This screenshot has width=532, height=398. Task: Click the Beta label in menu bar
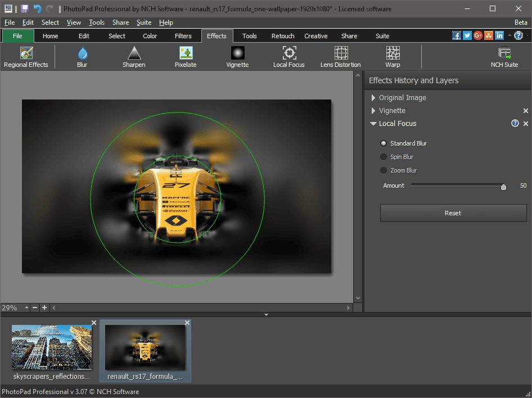(521, 22)
